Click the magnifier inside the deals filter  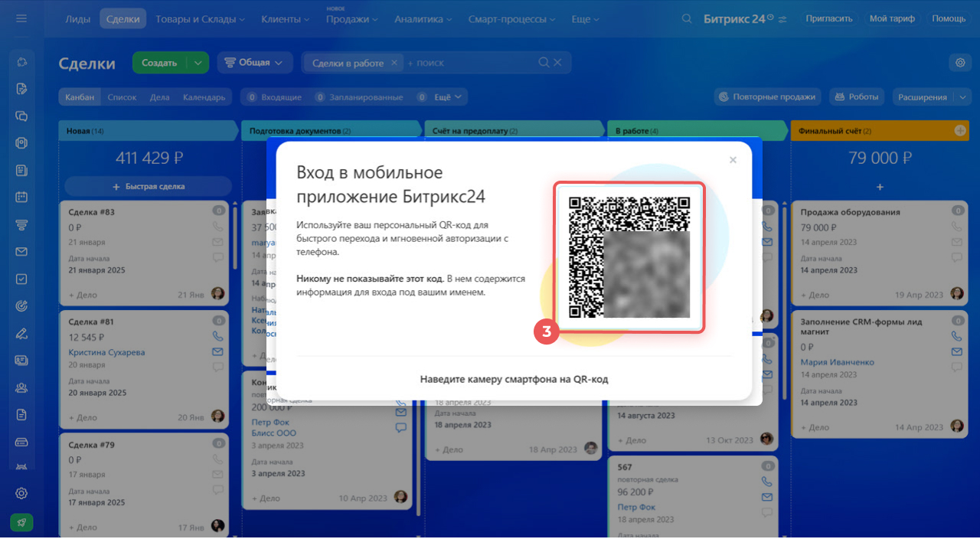pos(544,63)
